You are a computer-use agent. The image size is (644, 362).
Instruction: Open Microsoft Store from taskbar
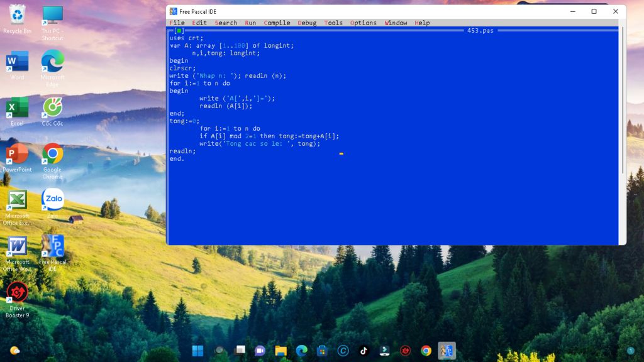323,351
